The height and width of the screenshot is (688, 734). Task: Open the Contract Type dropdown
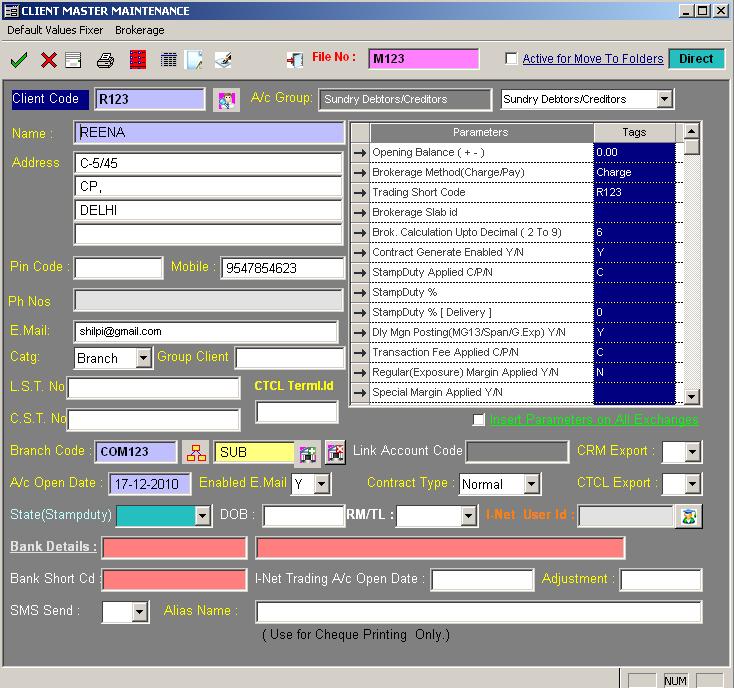(531, 484)
